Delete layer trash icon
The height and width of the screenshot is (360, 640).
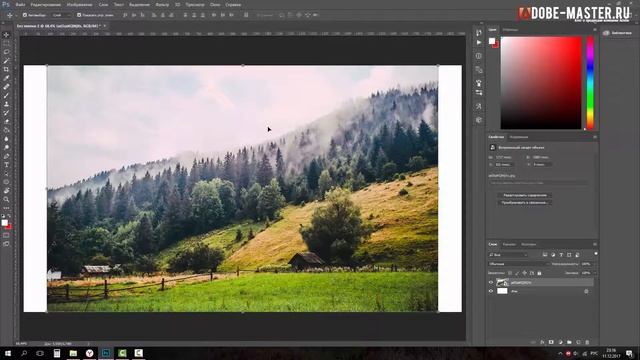coord(587,342)
